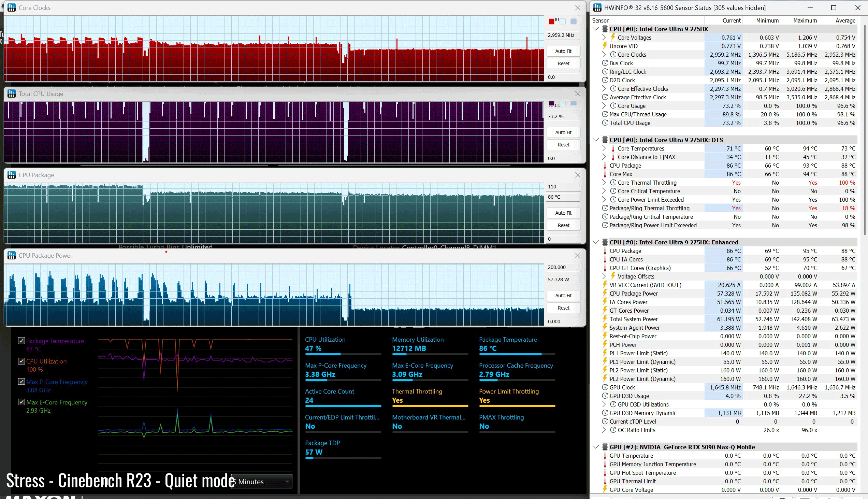Click chip icon of CPU [#0] Enhanced group

click(x=605, y=242)
